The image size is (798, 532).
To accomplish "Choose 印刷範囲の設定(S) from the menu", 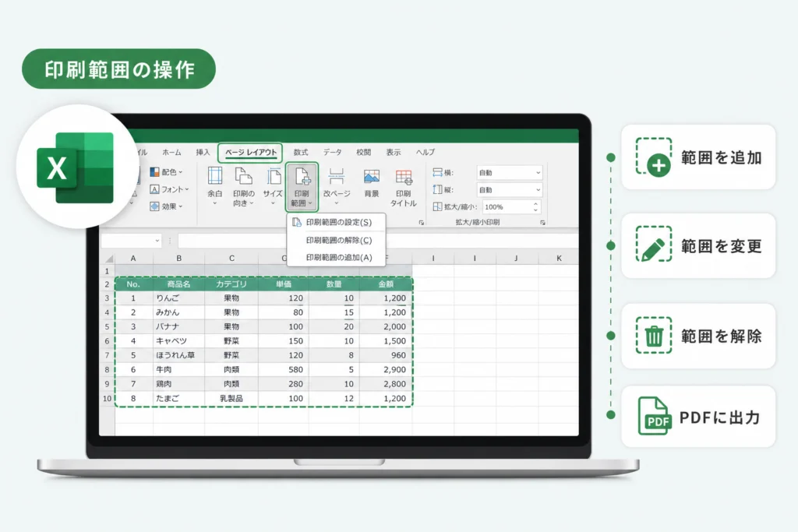I will click(x=337, y=222).
